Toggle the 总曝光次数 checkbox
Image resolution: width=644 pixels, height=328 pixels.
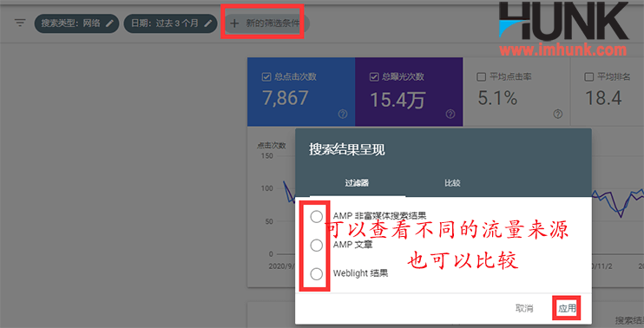pos(374,76)
